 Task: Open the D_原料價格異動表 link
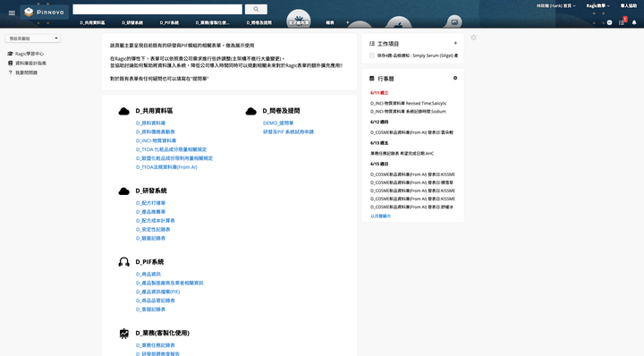(156, 131)
